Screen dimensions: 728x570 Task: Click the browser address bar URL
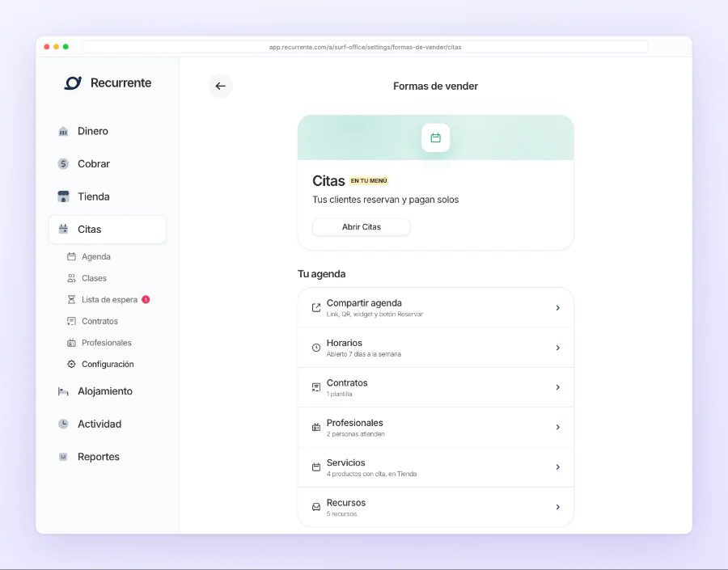pyautogui.click(x=366, y=47)
